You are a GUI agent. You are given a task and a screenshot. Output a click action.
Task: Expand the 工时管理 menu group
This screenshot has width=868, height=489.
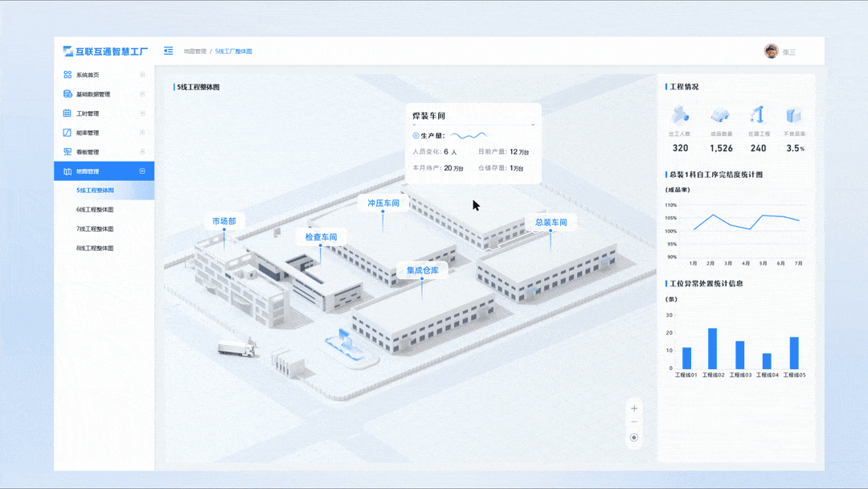point(142,113)
